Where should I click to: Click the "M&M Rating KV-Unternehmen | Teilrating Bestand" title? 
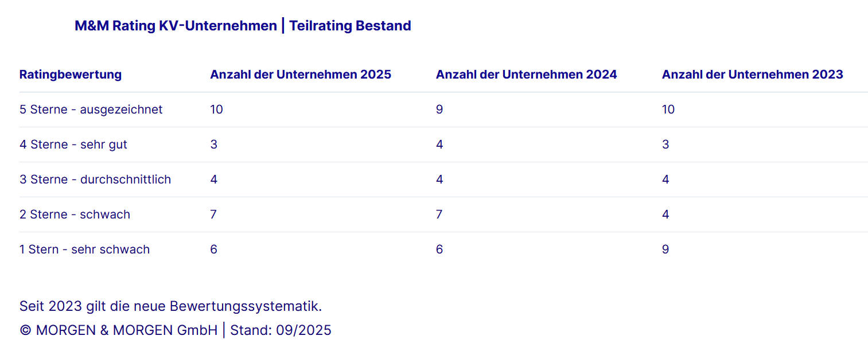243,26
